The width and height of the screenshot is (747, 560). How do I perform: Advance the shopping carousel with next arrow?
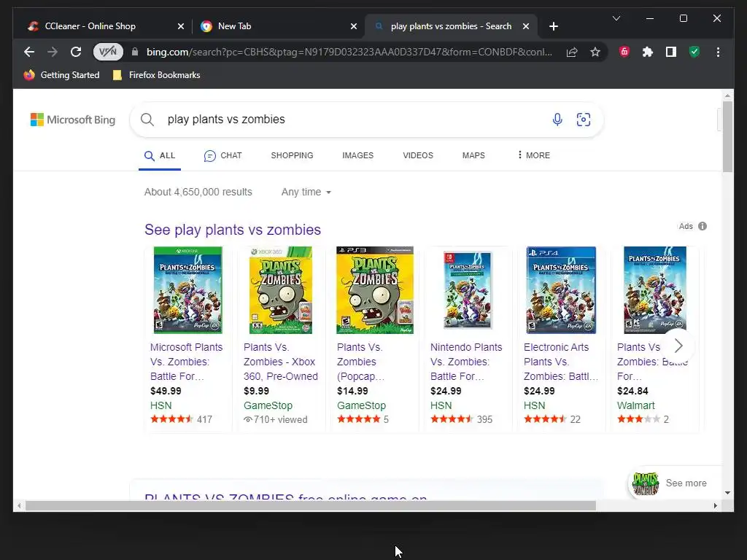tap(678, 346)
